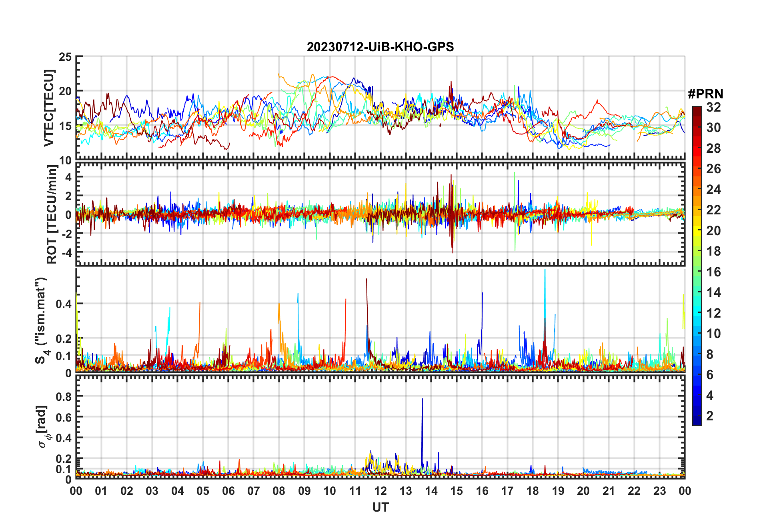Click the PRN colorbar scale
The height and width of the screenshot is (532, 761).
pos(697,266)
